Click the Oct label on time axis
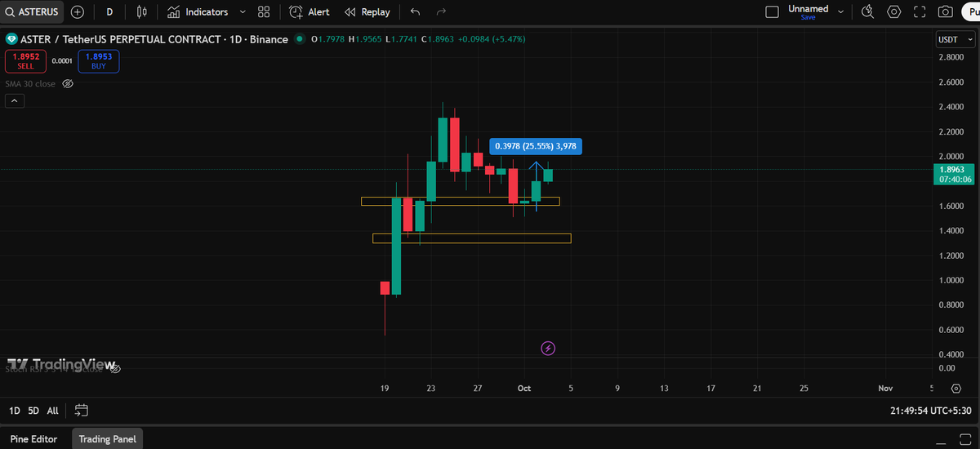Screen dimensions: 980x449 524,389
